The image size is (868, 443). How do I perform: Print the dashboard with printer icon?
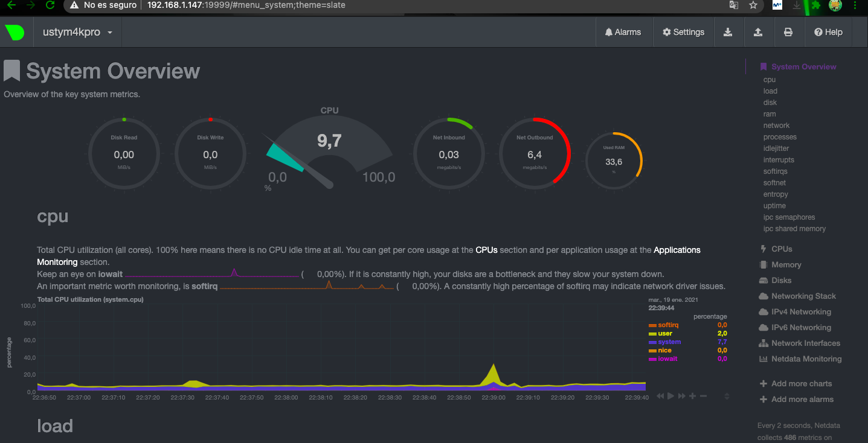tap(788, 33)
